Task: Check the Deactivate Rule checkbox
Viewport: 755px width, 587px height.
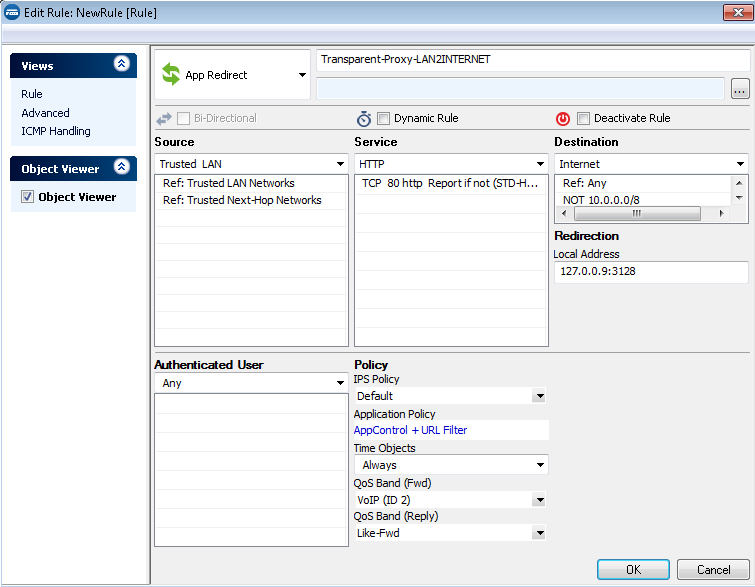Action: tap(583, 118)
